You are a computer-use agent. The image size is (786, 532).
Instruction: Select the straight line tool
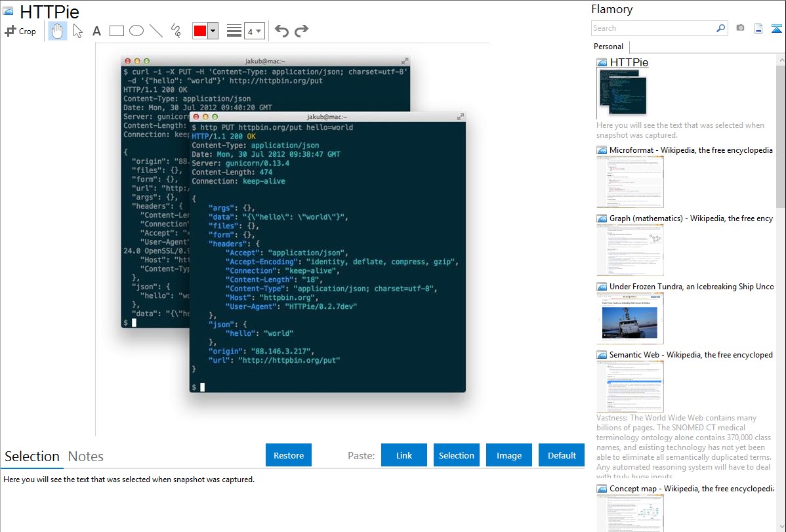click(156, 31)
